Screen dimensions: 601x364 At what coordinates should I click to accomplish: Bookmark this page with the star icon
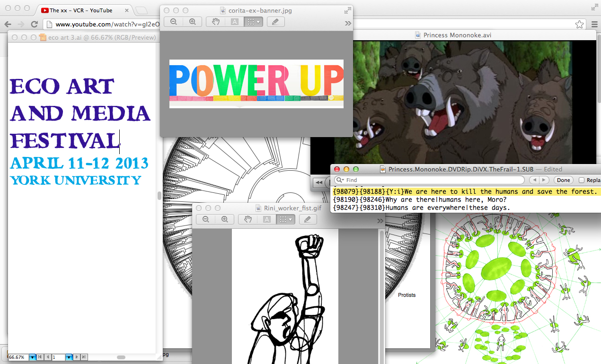pos(579,25)
